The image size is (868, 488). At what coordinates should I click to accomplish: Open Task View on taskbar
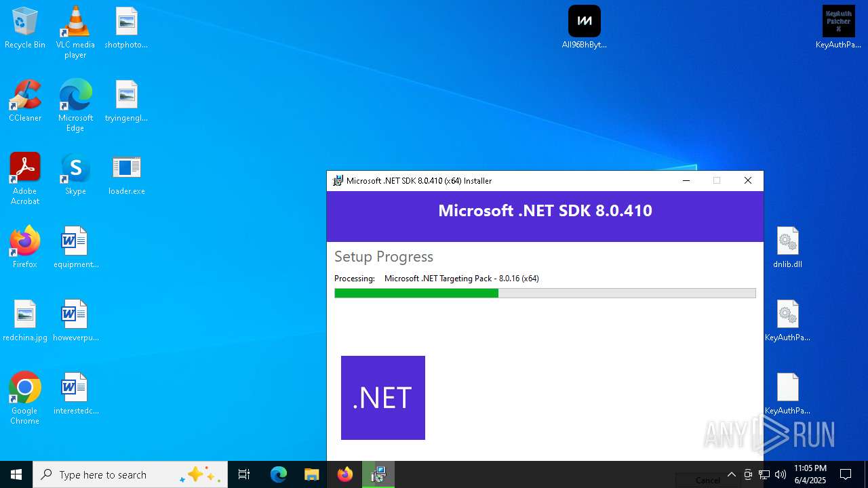pyautogui.click(x=244, y=474)
